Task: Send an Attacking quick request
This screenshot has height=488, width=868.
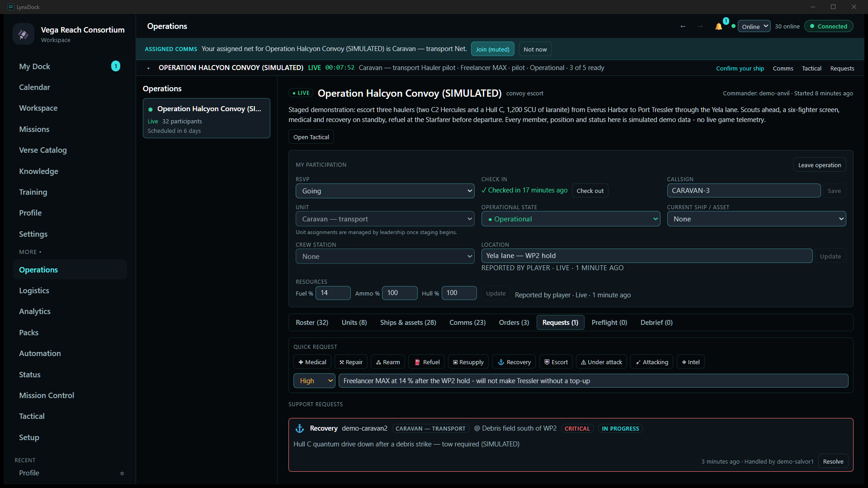Action: pyautogui.click(x=652, y=362)
